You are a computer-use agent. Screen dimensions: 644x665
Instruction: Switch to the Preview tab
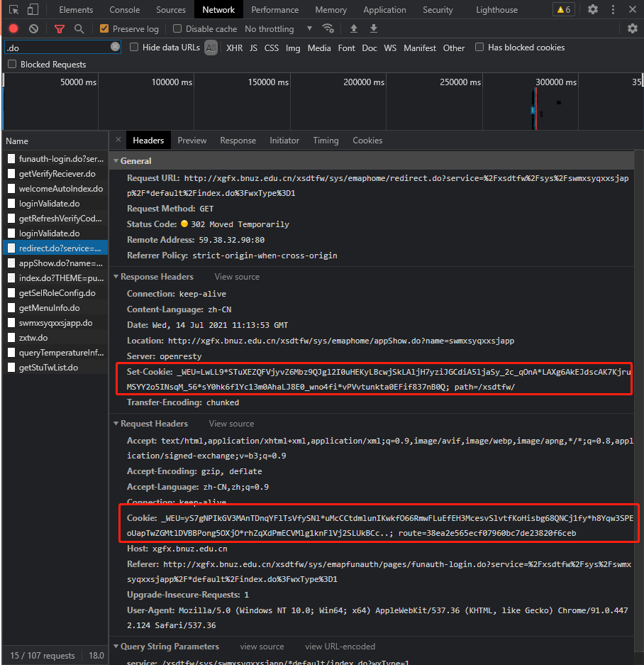192,141
